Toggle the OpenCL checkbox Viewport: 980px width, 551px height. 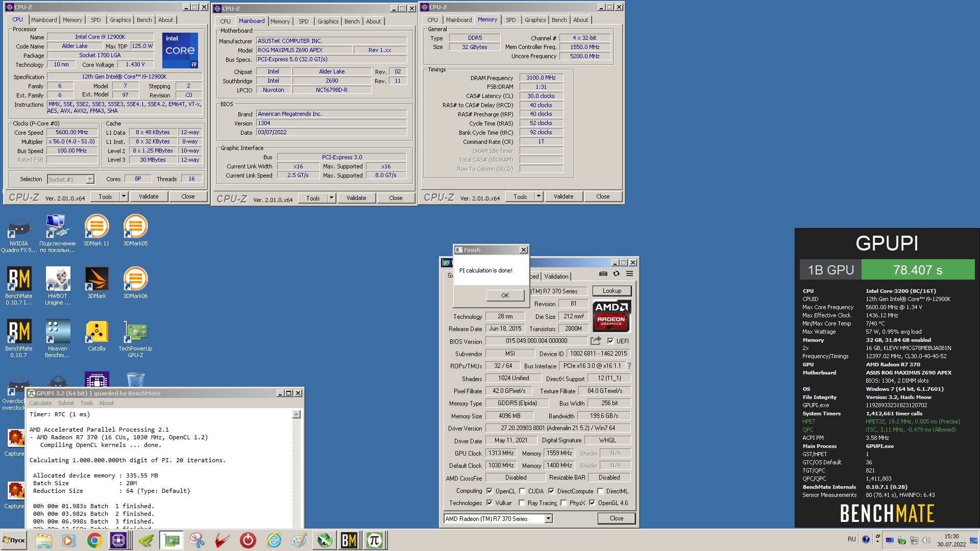click(489, 491)
